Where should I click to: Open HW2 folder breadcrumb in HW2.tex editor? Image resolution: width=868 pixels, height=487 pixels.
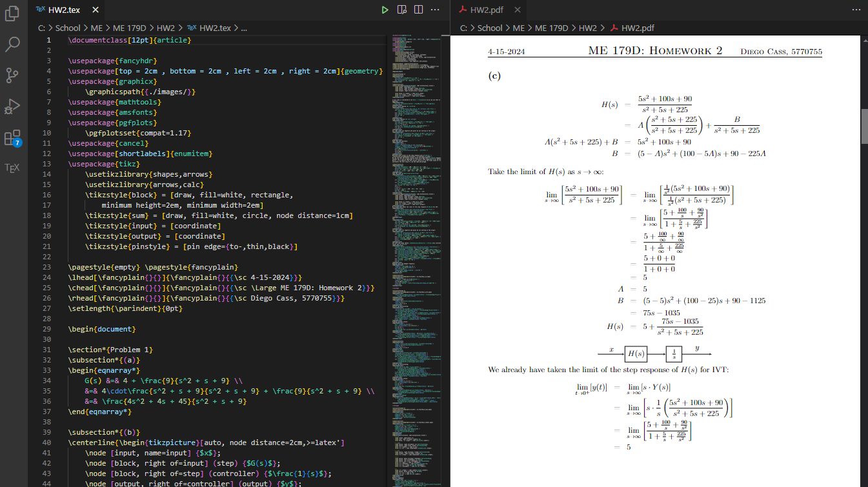pos(165,28)
